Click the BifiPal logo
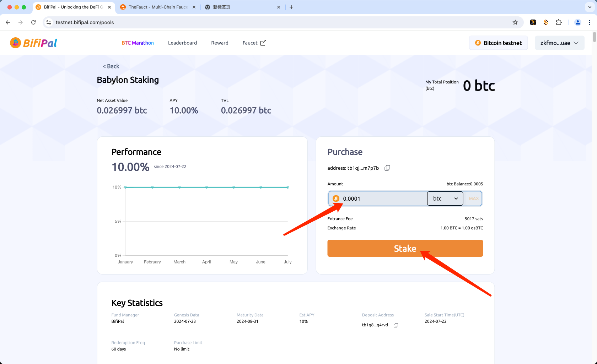 tap(33, 43)
